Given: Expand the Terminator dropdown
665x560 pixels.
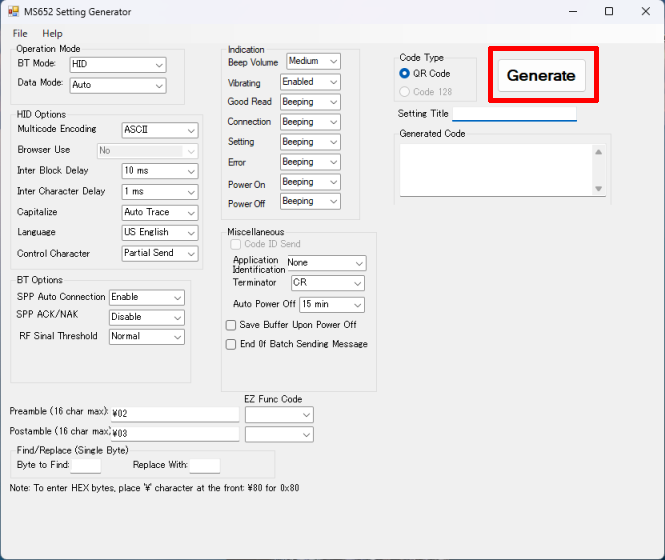Looking at the screenshot, I should pos(328,283).
